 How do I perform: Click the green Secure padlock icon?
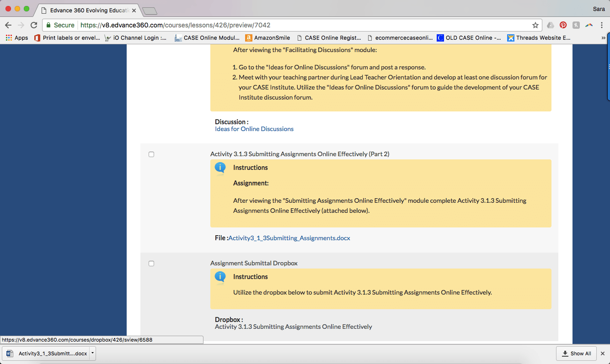coord(49,25)
